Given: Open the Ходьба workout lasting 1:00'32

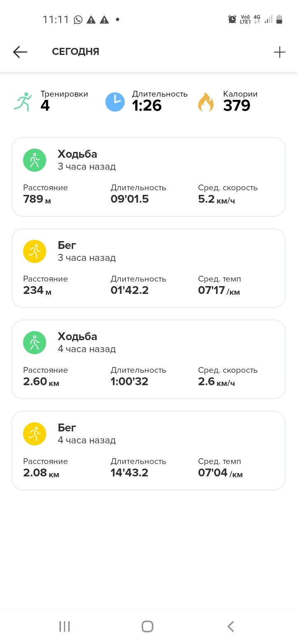Looking at the screenshot, I should click(x=148, y=360).
